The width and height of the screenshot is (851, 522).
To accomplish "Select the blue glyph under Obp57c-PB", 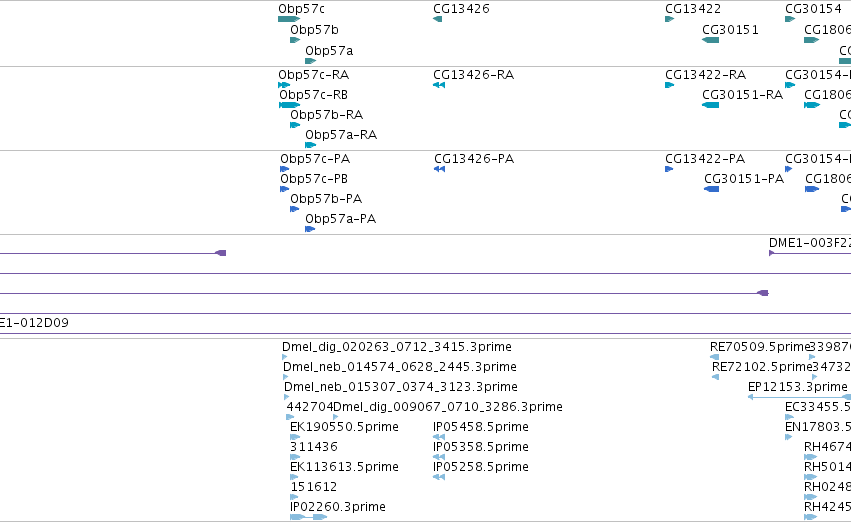I will (x=284, y=189).
